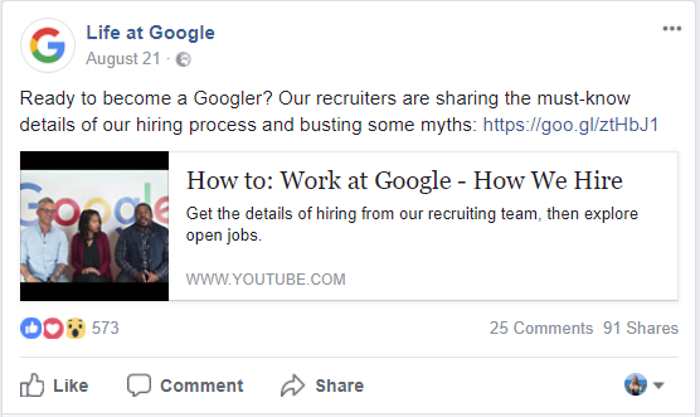
Task: Click the Comment button
Action: pyautogui.click(x=185, y=385)
